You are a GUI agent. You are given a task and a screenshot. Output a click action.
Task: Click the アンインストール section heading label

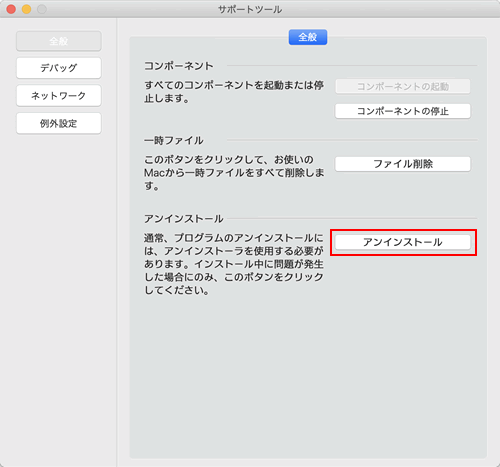click(x=184, y=219)
